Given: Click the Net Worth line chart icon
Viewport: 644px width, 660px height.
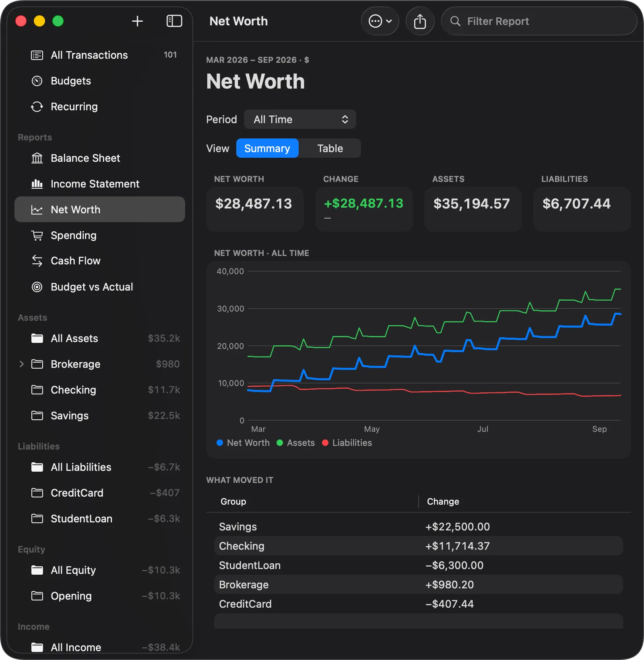Looking at the screenshot, I should [x=37, y=210].
